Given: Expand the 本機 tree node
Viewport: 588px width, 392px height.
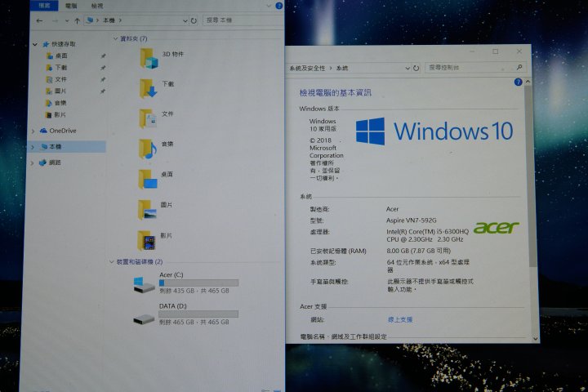Looking at the screenshot, I should [33, 147].
